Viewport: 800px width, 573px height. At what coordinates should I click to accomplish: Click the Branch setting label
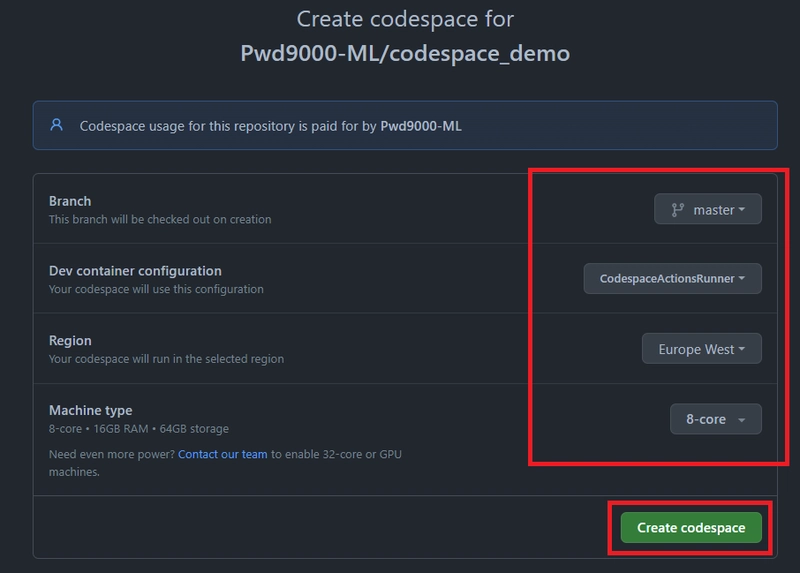pyautogui.click(x=70, y=201)
